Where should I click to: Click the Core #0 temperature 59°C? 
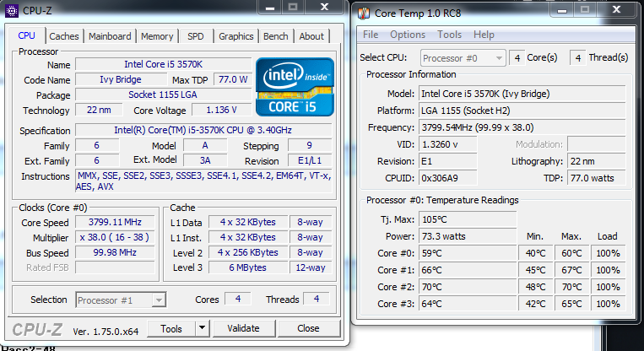pos(468,253)
